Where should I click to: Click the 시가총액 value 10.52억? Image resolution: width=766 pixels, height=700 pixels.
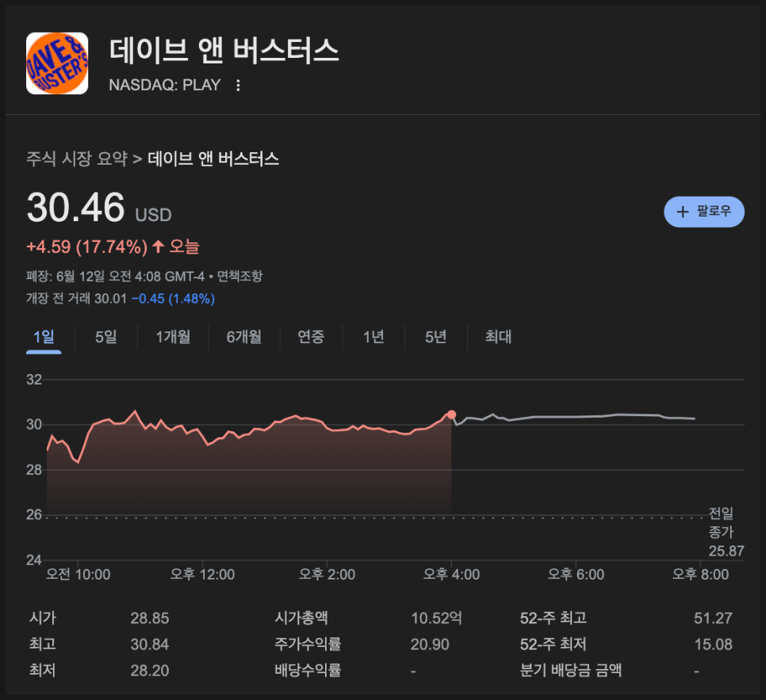pyautogui.click(x=436, y=618)
